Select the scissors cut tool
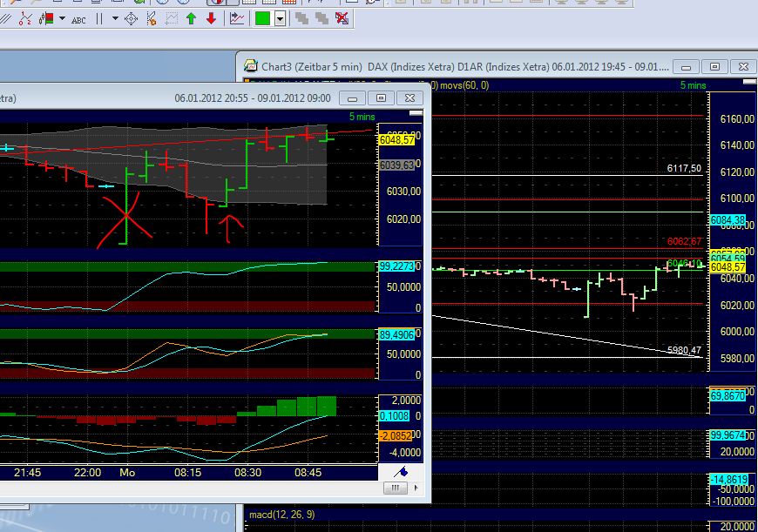 coord(152,17)
